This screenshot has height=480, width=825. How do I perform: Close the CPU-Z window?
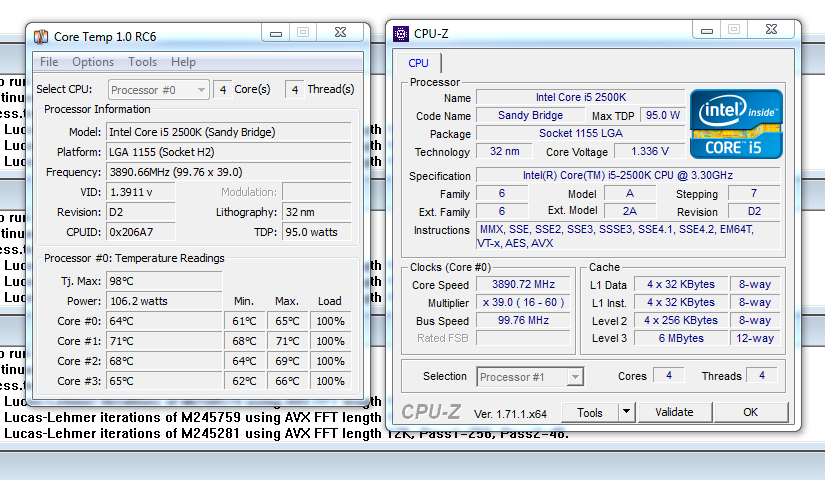pos(771,30)
